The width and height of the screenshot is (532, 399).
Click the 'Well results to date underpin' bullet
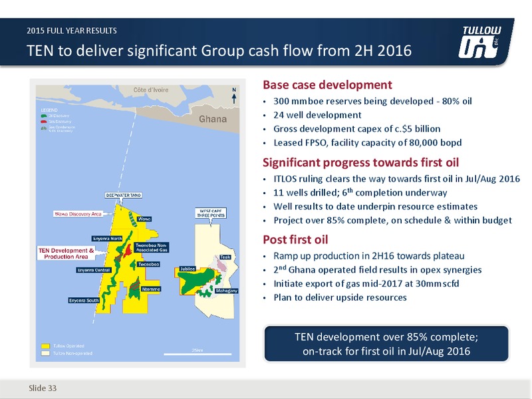(x=376, y=207)
